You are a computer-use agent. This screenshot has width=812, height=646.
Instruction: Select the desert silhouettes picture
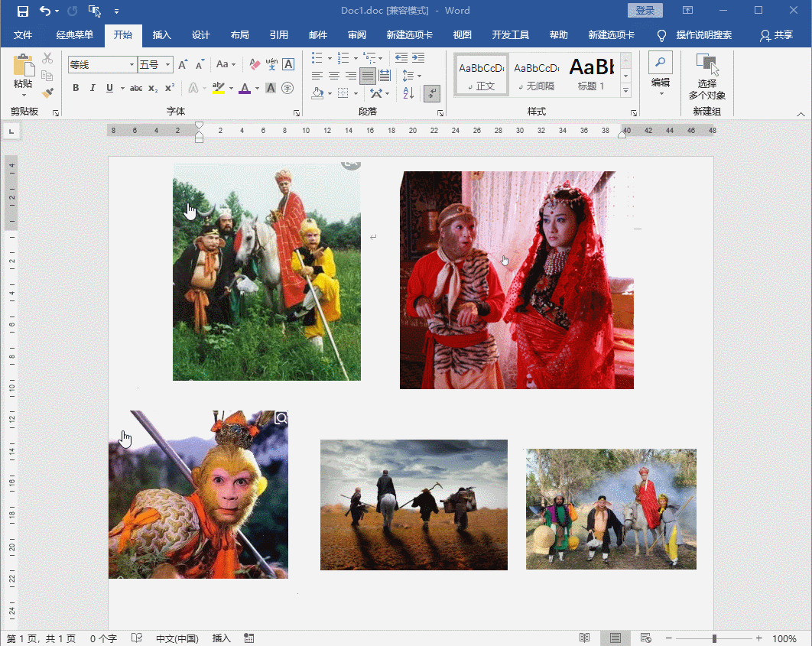(414, 505)
